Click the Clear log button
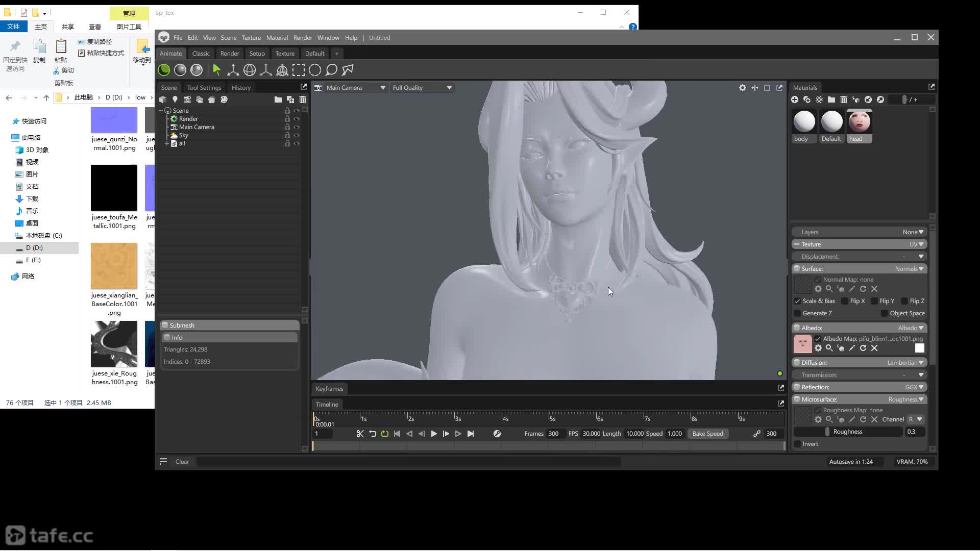Viewport: 980px width, 551px height. (x=182, y=462)
